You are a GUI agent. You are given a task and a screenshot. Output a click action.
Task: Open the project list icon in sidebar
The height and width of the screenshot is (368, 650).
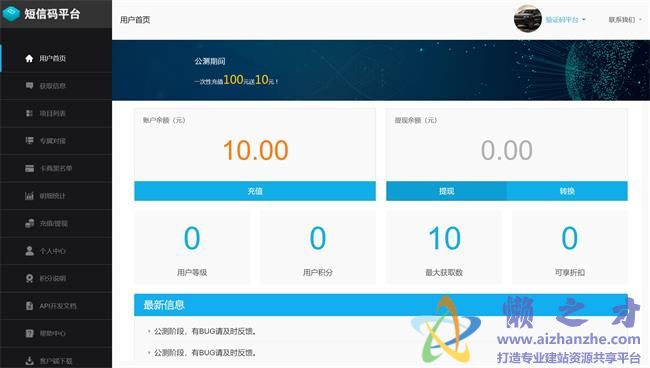pos(29,113)
